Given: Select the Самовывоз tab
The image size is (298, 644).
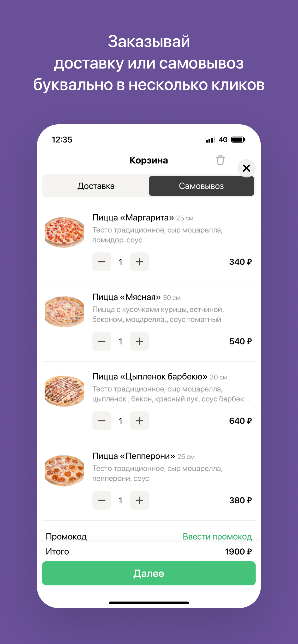Looking at the screenshot, I should click(201, 186).
